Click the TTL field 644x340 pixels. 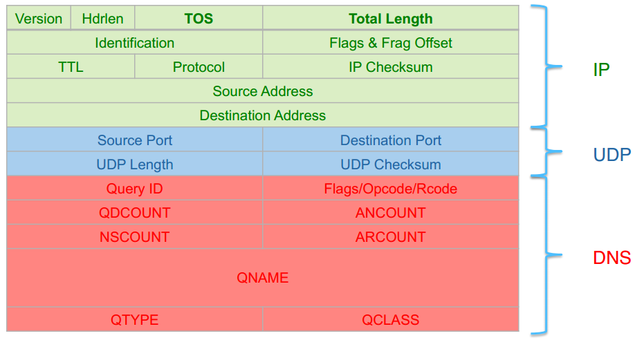pos(71,67)
